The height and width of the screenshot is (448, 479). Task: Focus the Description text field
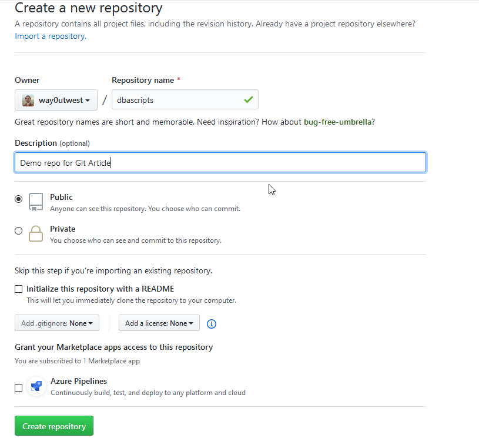coord(220,163)
